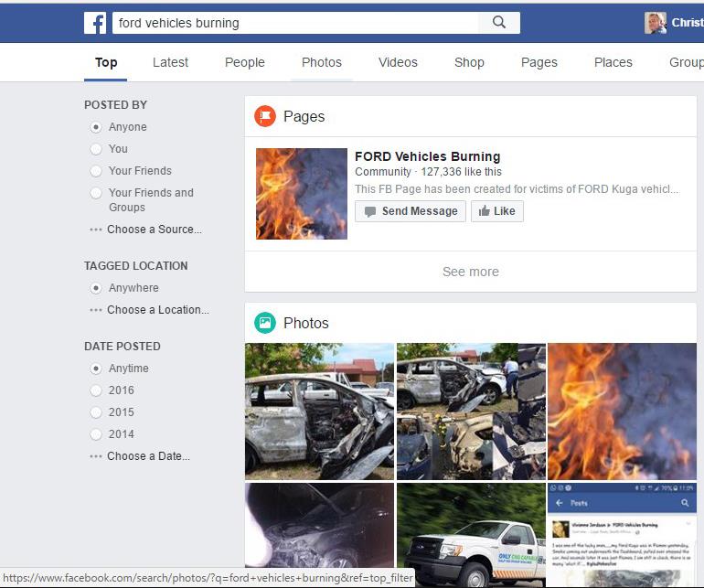Click the green Photos section icon

265,323
